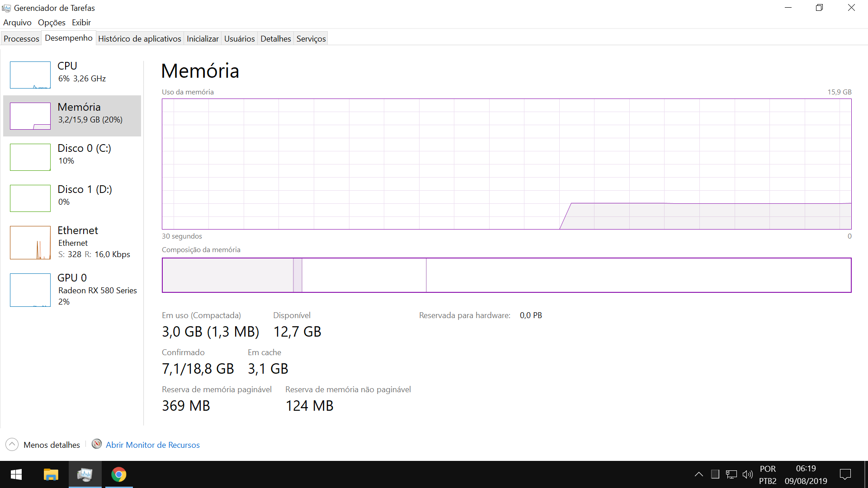Click the Resource Monitor icon at bottom
Image resolution: width=868 pixels, height=488 pixels.
96,444
